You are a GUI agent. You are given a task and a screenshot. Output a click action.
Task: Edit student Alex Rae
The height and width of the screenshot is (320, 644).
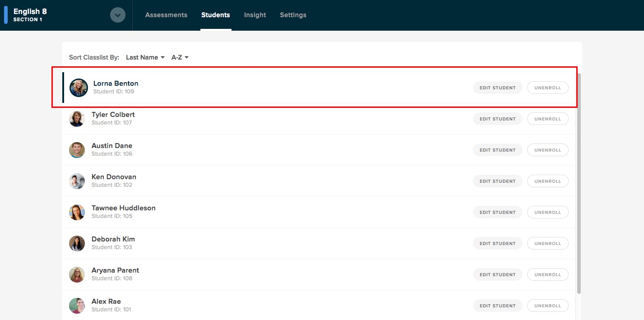(x=497, y=306)
